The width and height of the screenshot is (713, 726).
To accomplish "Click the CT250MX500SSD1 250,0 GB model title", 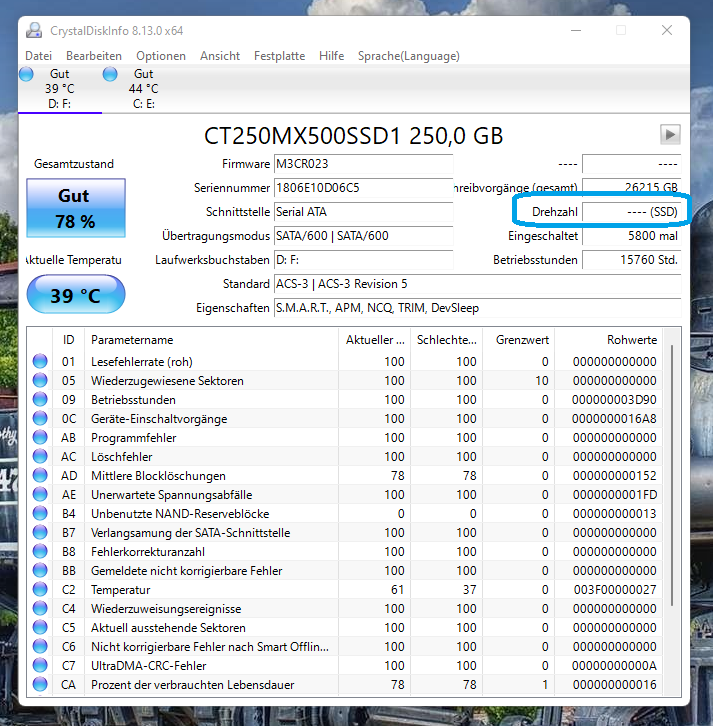I will pyautogui.click(x=353, y=136).
